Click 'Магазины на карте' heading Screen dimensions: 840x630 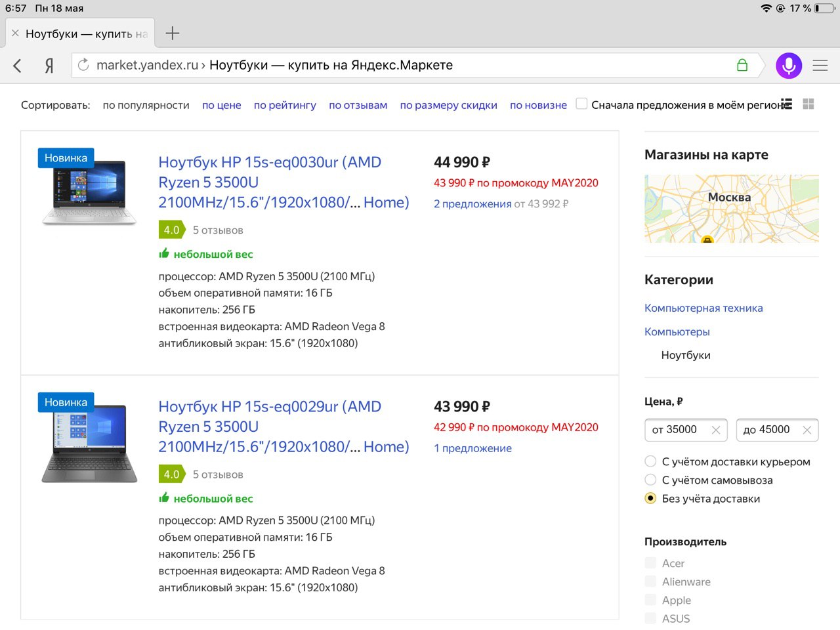tap(706, 155)
